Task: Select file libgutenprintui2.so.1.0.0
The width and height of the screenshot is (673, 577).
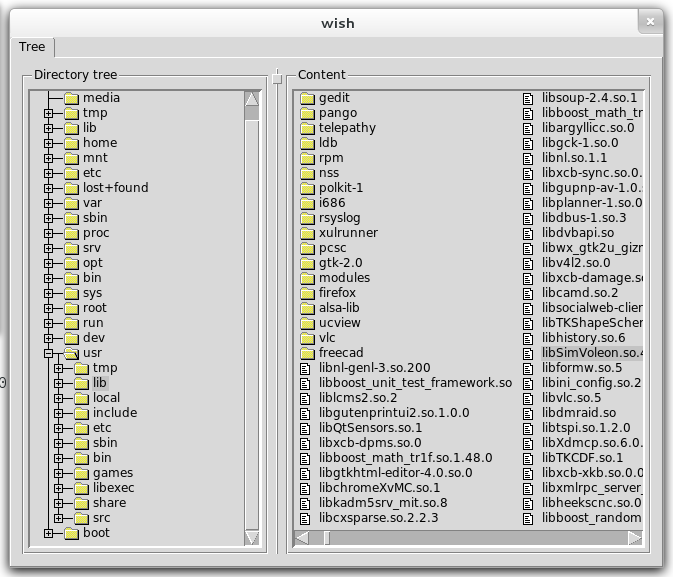Action: pyautogui.click(x=394, y=413)
